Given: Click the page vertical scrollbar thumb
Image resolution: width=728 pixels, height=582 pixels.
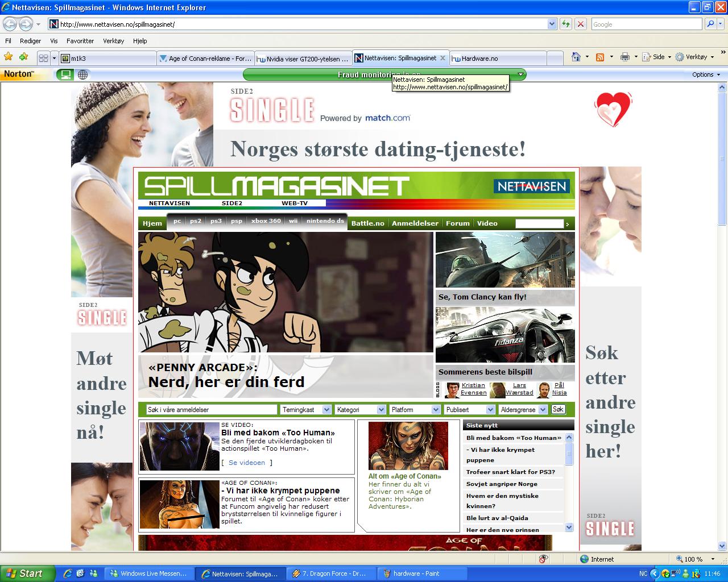Looking at the screenshot, I should (x=722, y=159).
